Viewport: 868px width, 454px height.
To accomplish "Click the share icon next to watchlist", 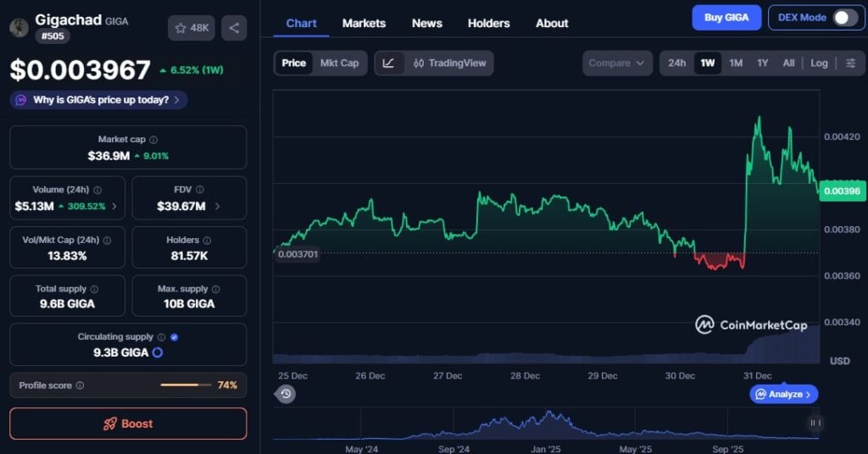I will pyautogui.click(x=234, y=28).
